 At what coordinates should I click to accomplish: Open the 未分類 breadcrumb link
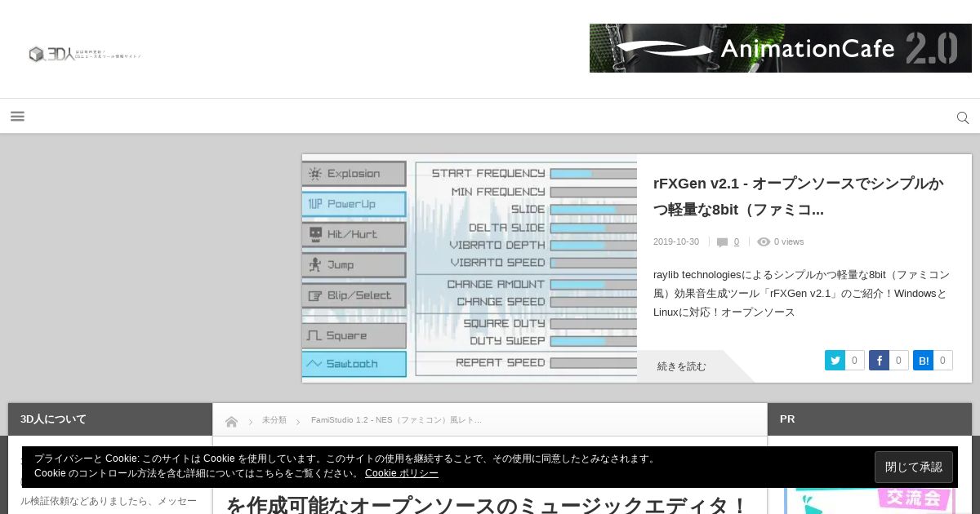point(274,420)
